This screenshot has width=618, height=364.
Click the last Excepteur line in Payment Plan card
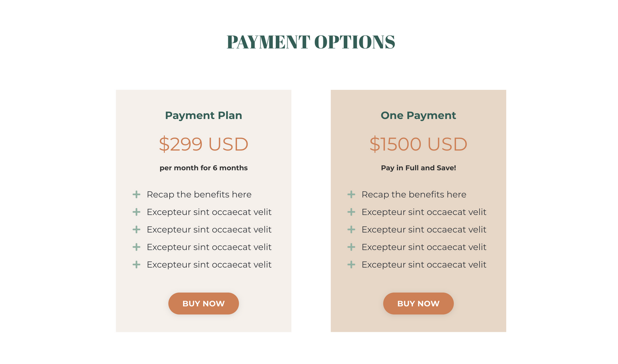pos(209,265)
